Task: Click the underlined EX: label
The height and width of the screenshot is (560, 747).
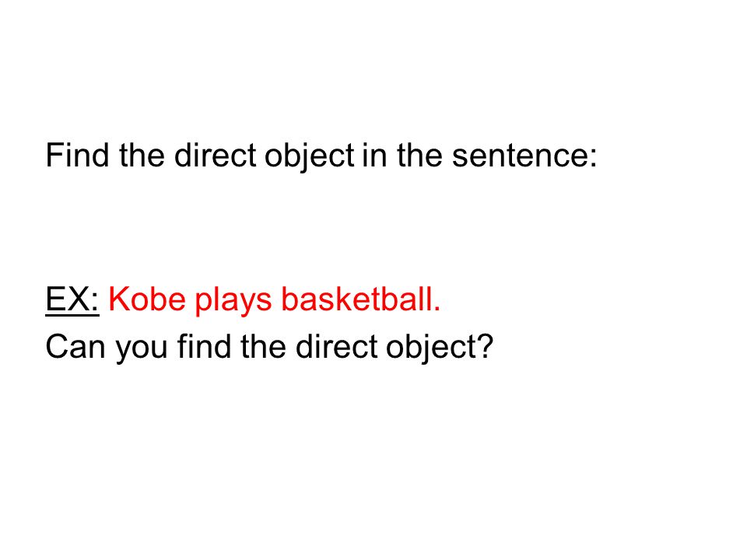Action: coord(72,299)
